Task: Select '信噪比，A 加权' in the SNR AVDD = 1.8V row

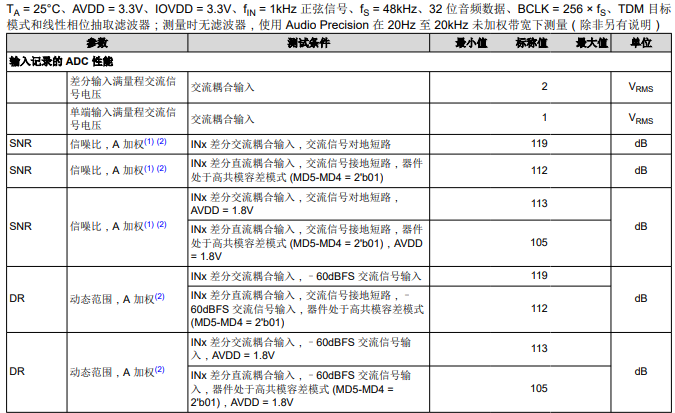Action: (107, 227)
